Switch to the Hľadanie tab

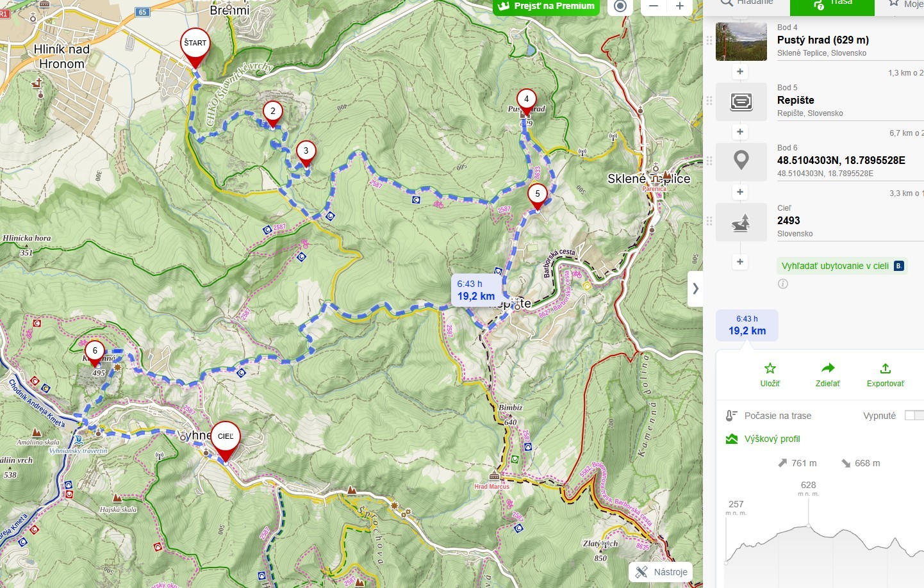click(x=747, y=3)
